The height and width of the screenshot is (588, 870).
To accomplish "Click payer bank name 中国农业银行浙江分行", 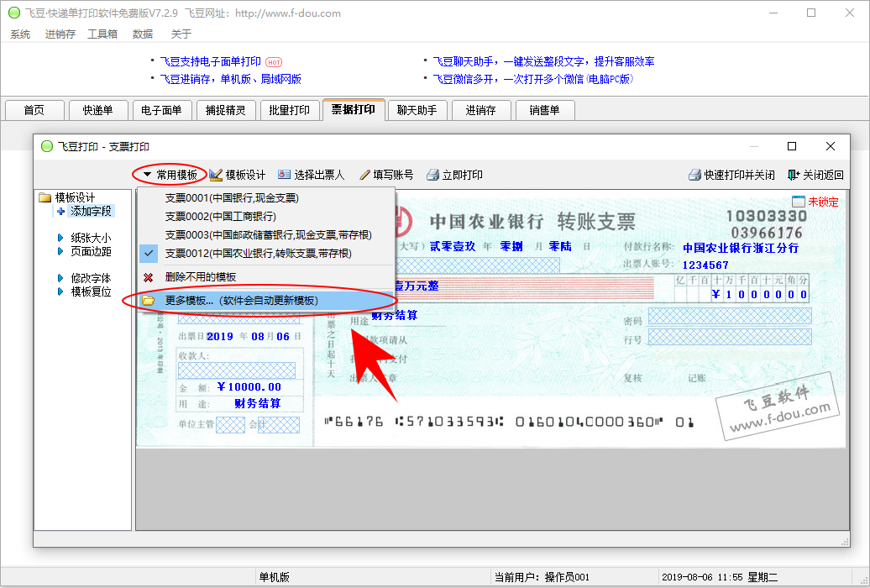I will pos(741,248).
